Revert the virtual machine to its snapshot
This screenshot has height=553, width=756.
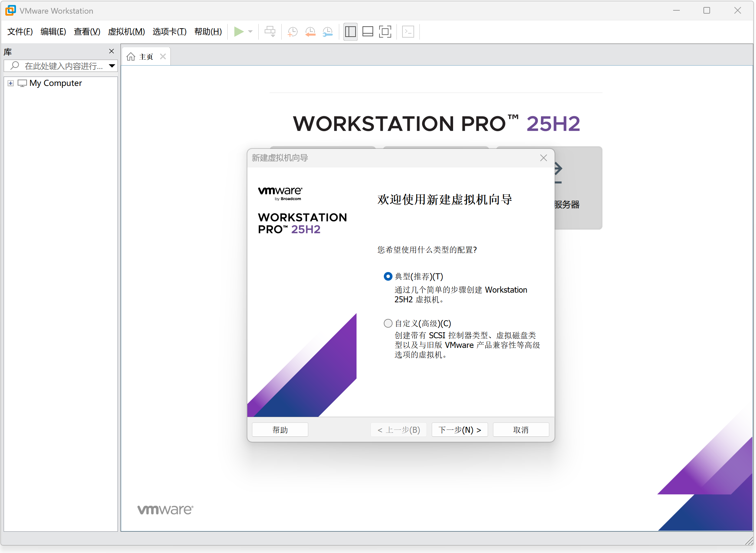pyautogui.click(x=310, y=32)
